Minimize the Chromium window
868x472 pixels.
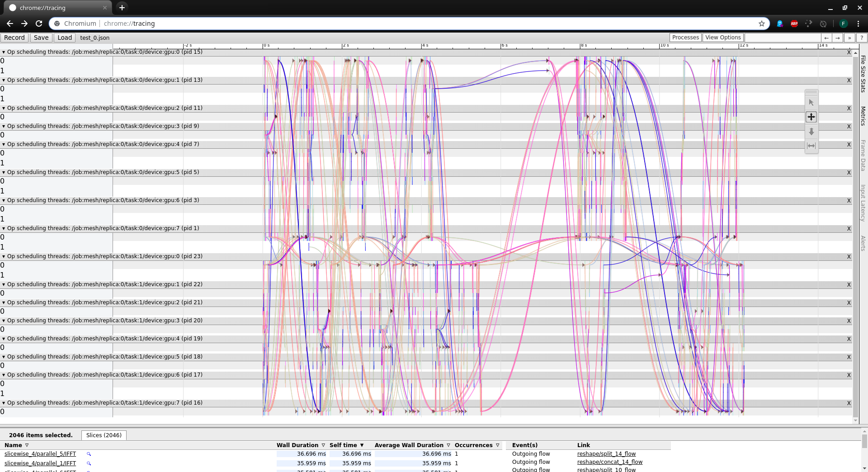tap(830, 8)
